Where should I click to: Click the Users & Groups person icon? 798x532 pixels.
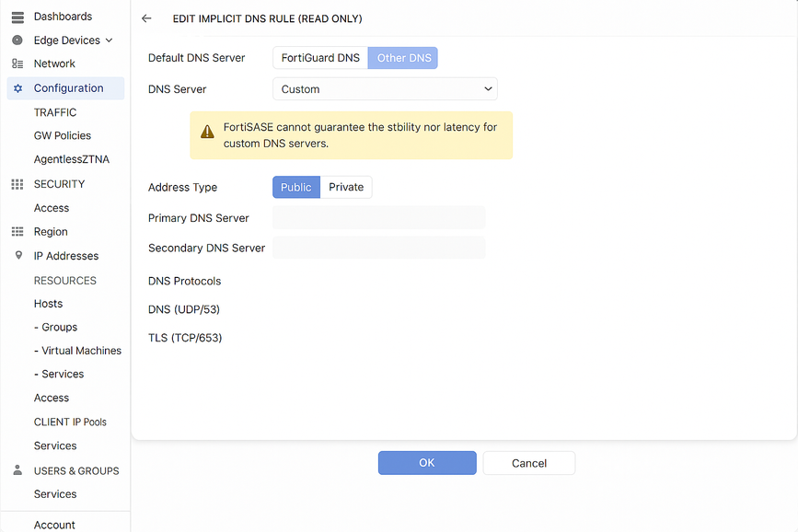pos(17,470)
